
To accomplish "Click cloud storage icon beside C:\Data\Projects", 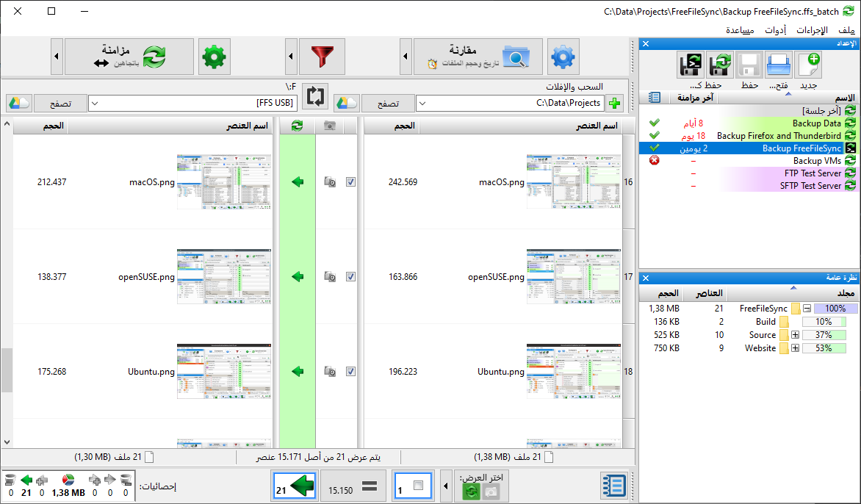I will [347, 103].
